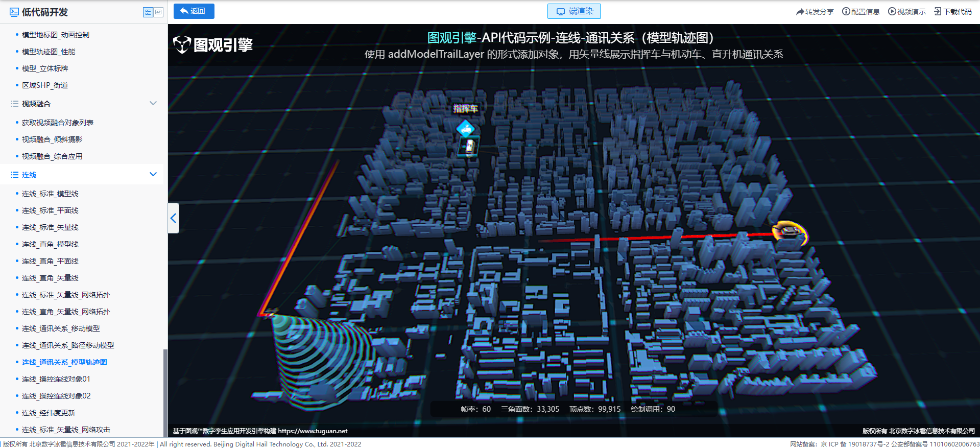Open 连线_直角_矢量线_网络拓扑 example
980x448 pixels.
66,312
